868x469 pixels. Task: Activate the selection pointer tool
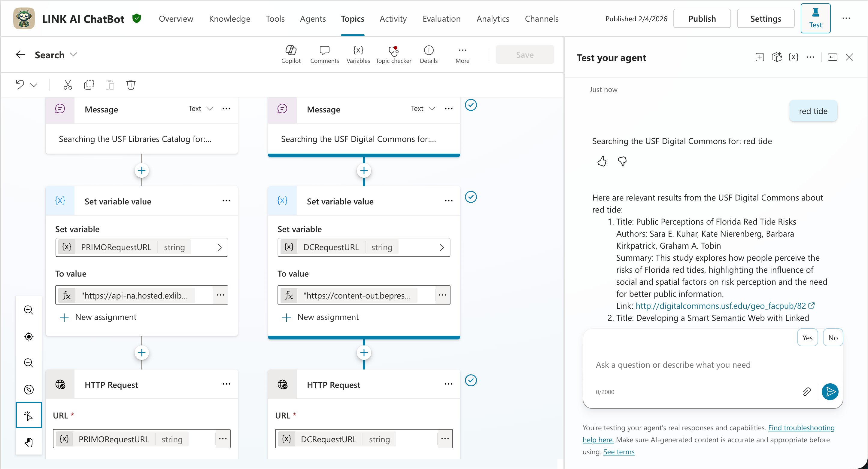pyautogui.click(x=29, y=415)
